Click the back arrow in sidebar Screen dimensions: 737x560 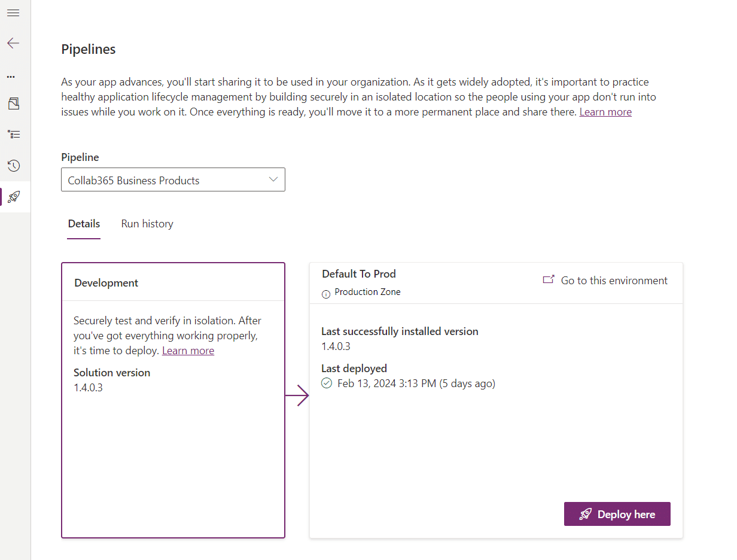pyautogui.click(x=13, y=43)
